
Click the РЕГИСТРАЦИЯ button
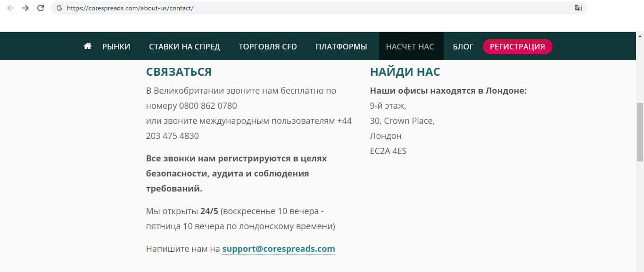click(x=517, y=47)
